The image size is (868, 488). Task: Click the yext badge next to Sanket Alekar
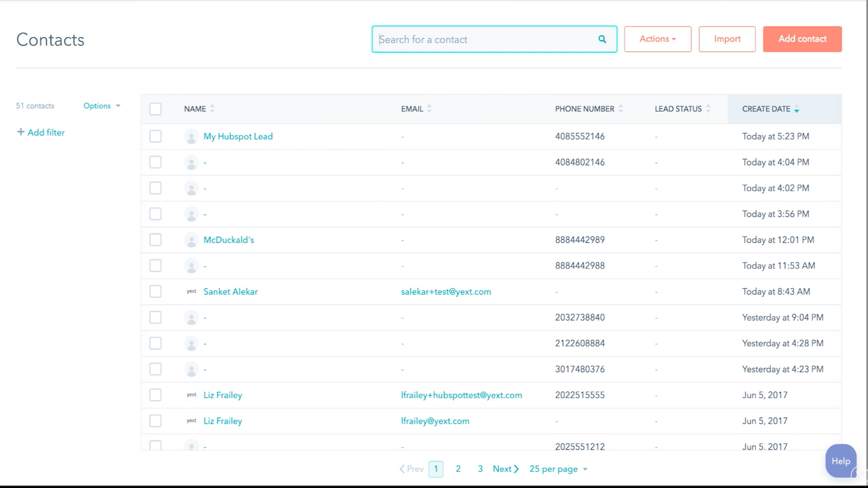[191, 291]
